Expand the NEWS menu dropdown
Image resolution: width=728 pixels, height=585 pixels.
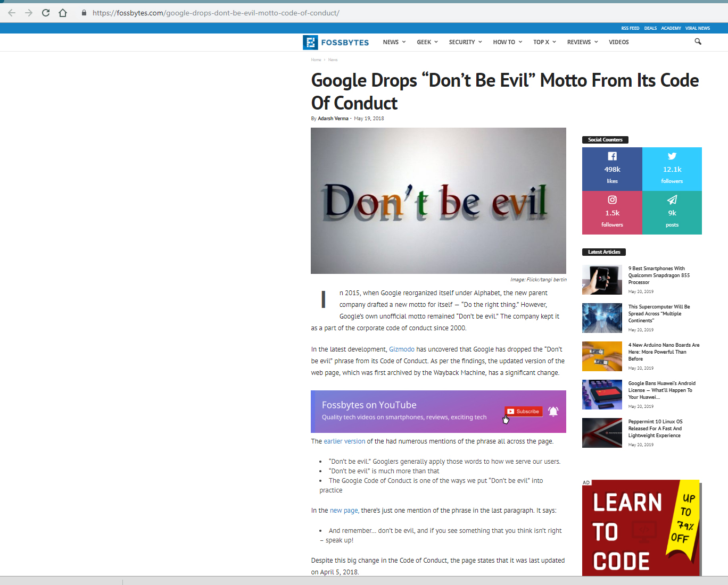point(394,42)
